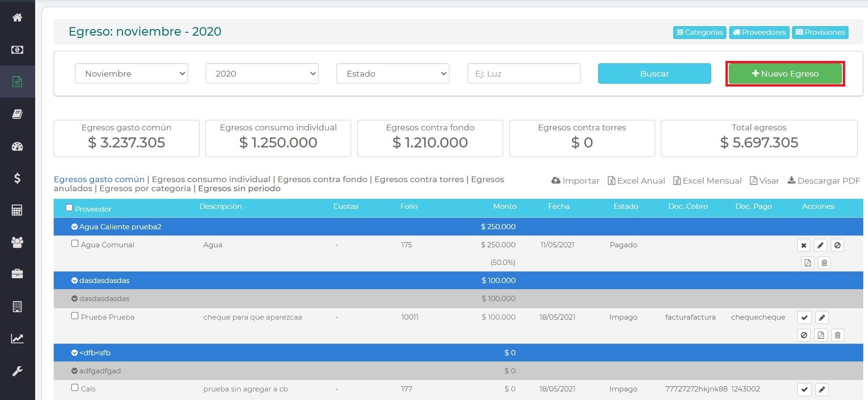Open the Noviembre month dropdown
The height and width of the screenshot is (400, 868).
click(132, 74)
